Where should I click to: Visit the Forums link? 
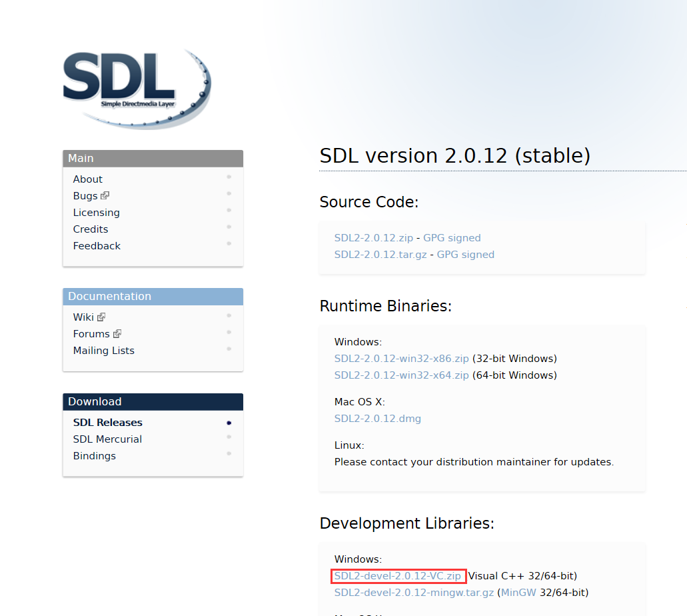pyautogui.click(x=91, y=333)
